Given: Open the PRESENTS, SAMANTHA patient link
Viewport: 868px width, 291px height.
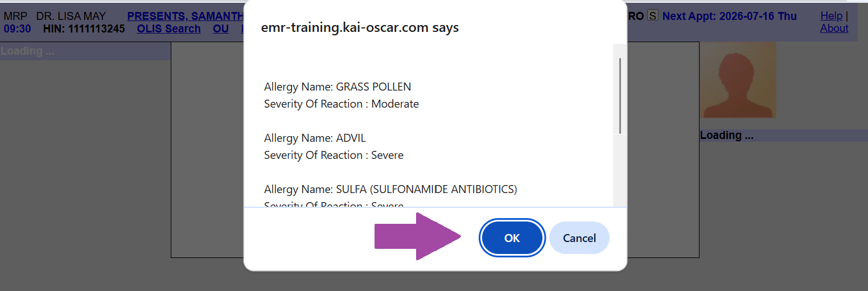Looking at the screenshot, I should (186, 17).
